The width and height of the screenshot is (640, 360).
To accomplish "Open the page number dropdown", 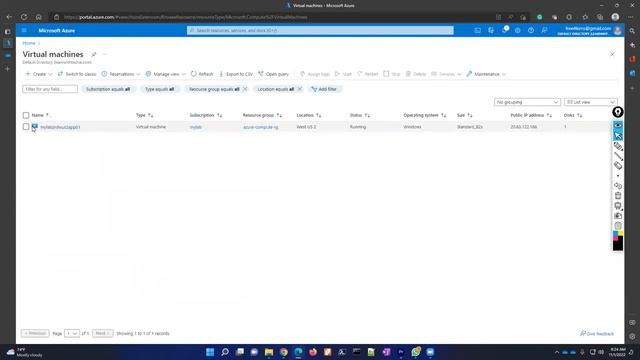I will 72,333.
